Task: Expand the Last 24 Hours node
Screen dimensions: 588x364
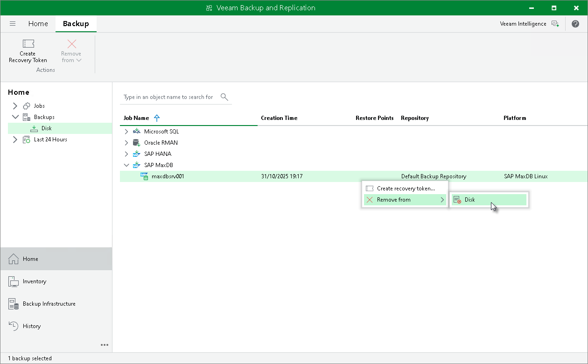Action: click(15, 140)
